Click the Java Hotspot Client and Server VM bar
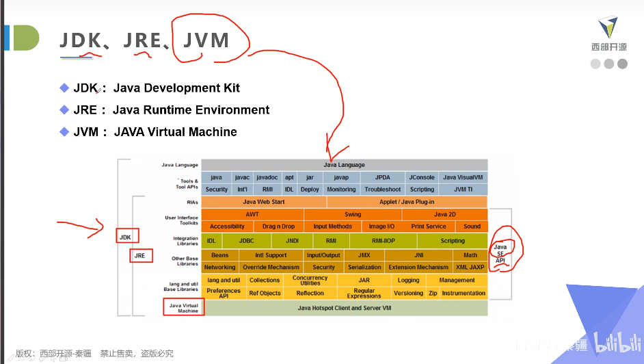This screenshot has width=644, height=364. [x=345, y=308]
